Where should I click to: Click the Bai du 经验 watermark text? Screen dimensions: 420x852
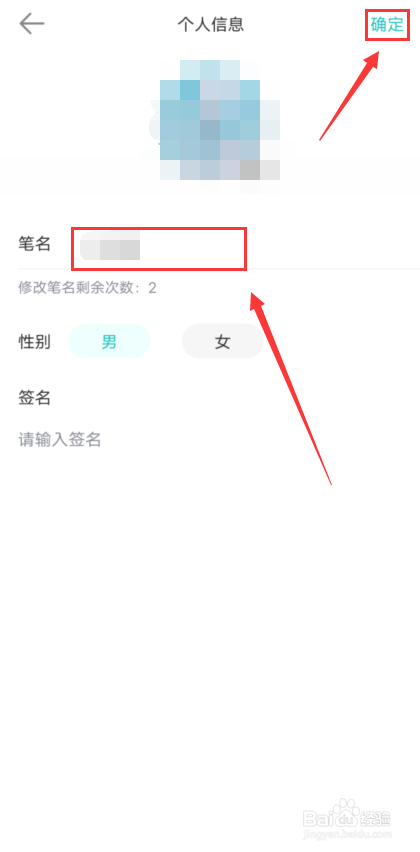[346, 816]
